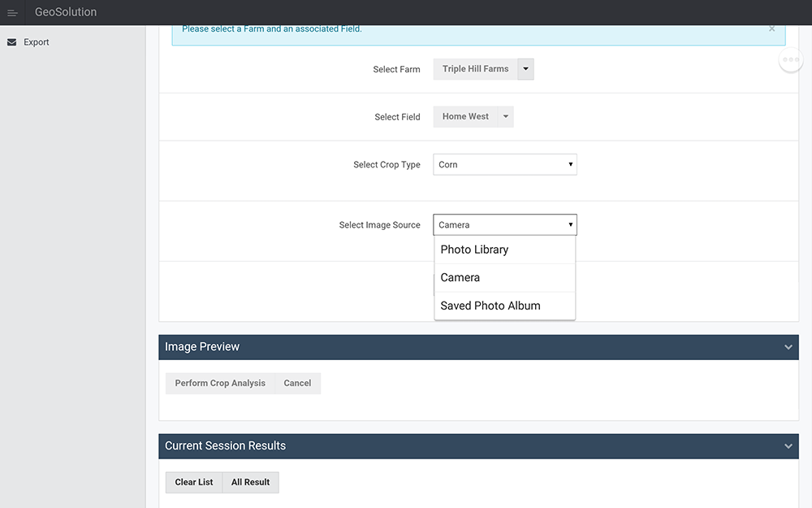
Task: Collapse Current Session Results panel chevron
Action: pyautogui.click(x=788, y=446)
